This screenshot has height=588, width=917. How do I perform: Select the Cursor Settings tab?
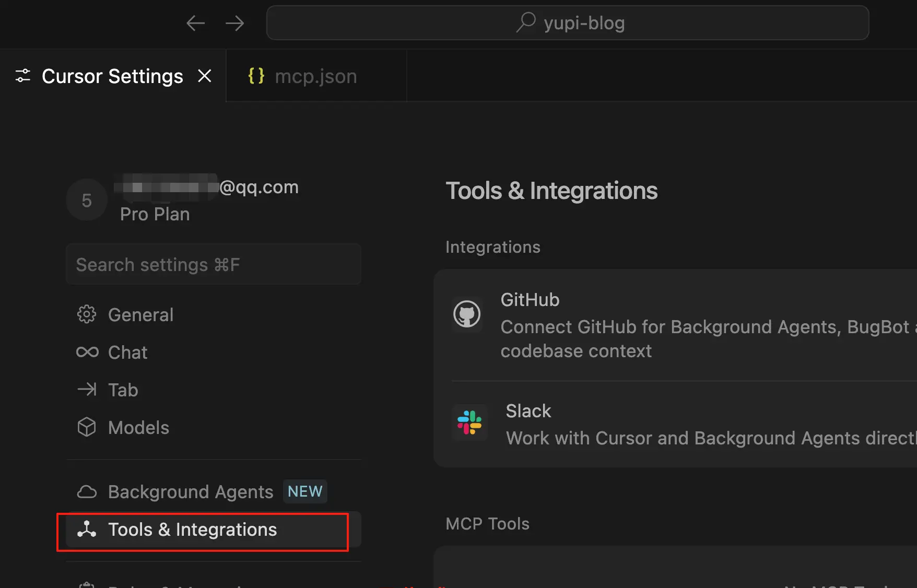112,76
